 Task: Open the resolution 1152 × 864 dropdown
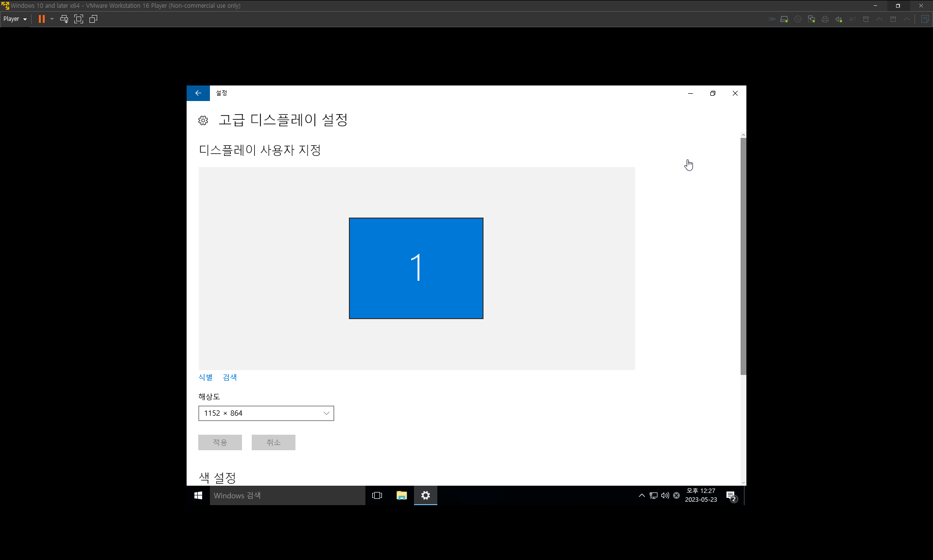(x=266, y=413)
